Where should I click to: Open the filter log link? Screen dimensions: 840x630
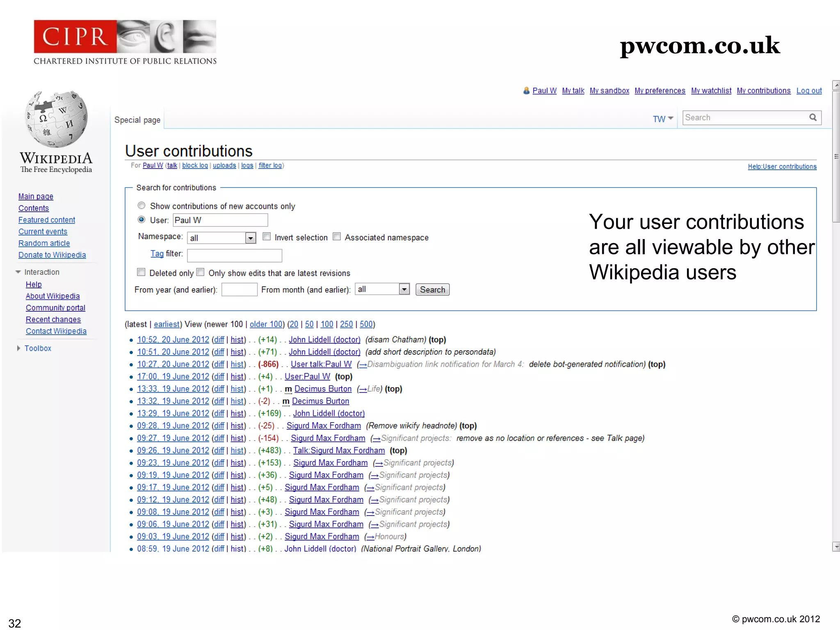(270, 165)
